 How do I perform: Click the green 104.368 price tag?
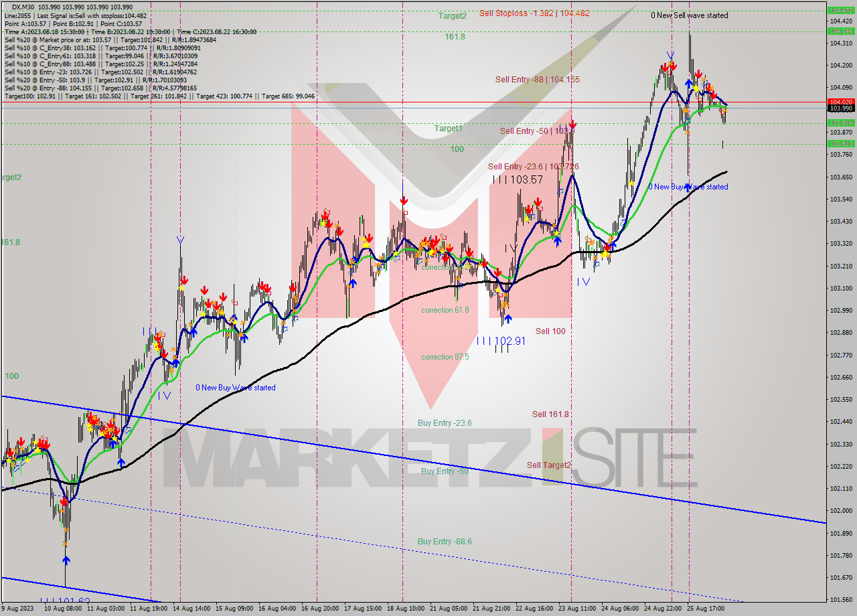point(841,31)
